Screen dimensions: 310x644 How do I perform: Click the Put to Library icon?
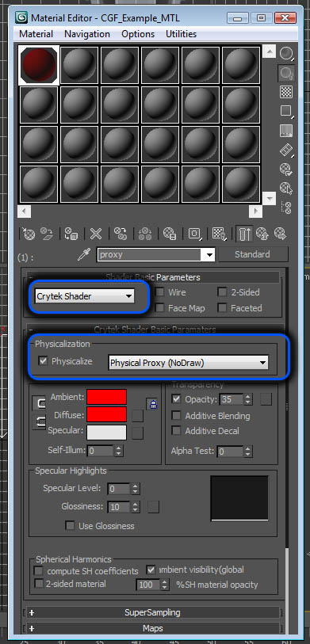pos(169,234)
